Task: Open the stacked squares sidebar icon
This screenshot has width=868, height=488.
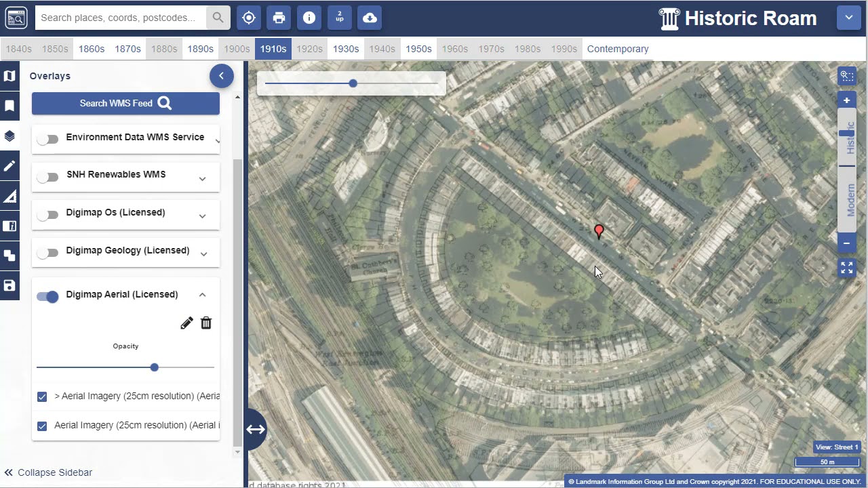Action: click(9, 256)
